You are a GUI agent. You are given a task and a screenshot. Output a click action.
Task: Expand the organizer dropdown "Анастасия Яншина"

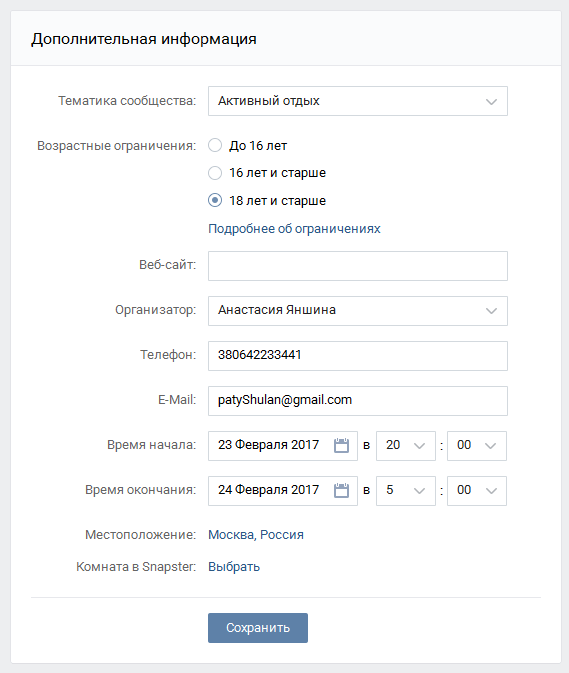click(358, 311)
